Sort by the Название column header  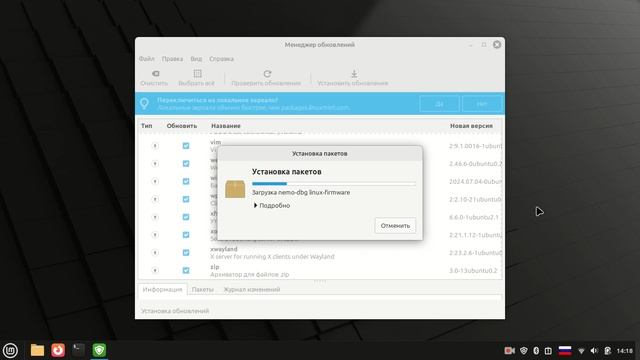coord(226,126)
